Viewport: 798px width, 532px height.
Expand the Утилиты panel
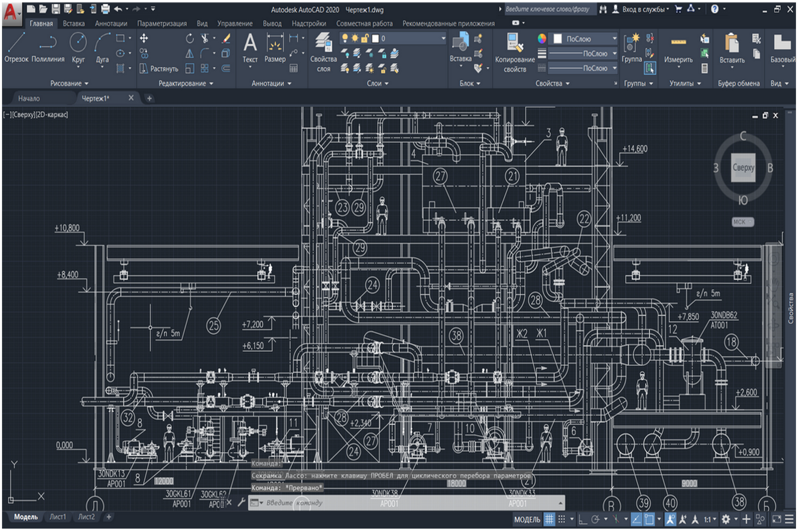pos(685,83)
